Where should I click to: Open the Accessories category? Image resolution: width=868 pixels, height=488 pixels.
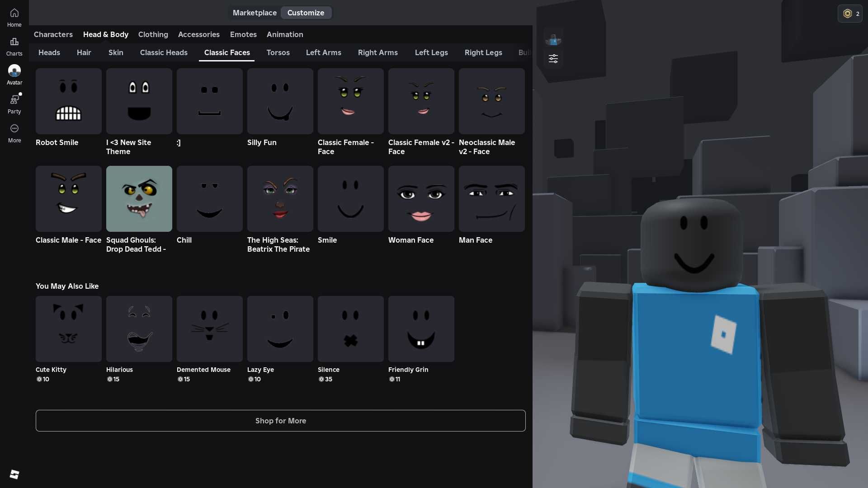pyautogui.click(x=199, y=34)
